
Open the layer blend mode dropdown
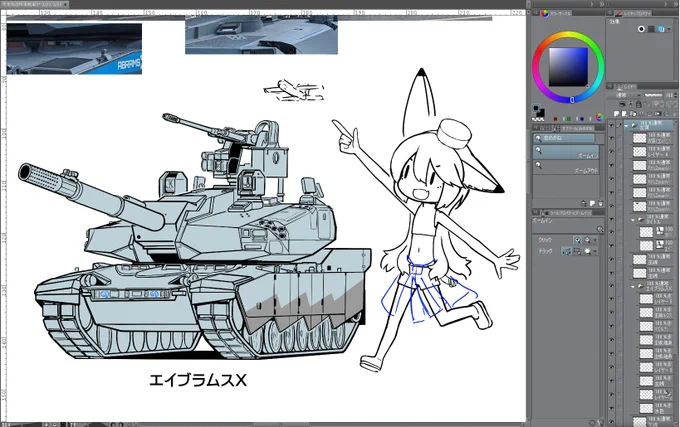pyautogui.click(x=624, y=95)
